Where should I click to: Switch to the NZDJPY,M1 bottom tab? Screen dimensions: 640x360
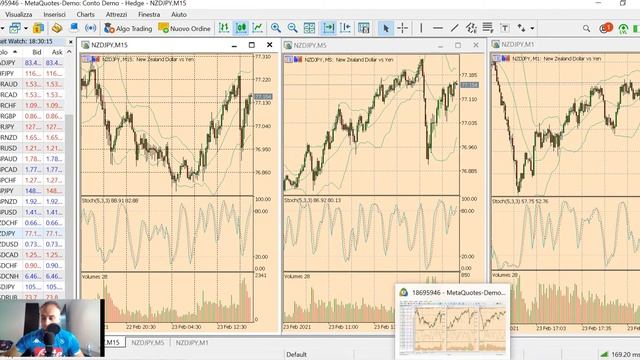(192, 343)
